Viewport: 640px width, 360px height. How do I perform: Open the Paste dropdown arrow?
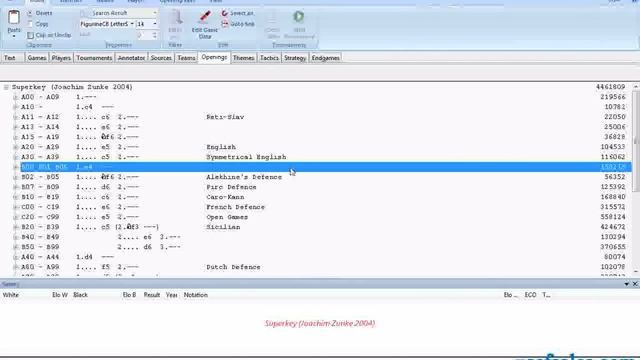coord(14,36)
